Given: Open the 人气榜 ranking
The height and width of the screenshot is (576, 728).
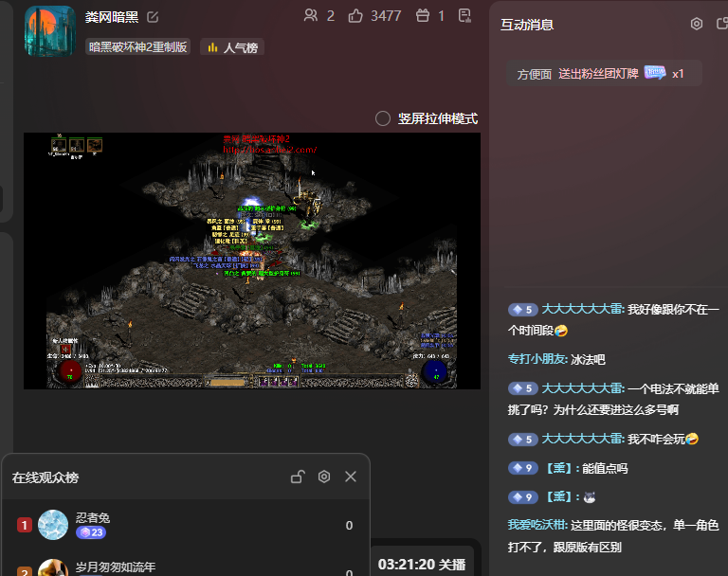Looking at the screenshot, I should pyautogui.click(x=232, y=47).
